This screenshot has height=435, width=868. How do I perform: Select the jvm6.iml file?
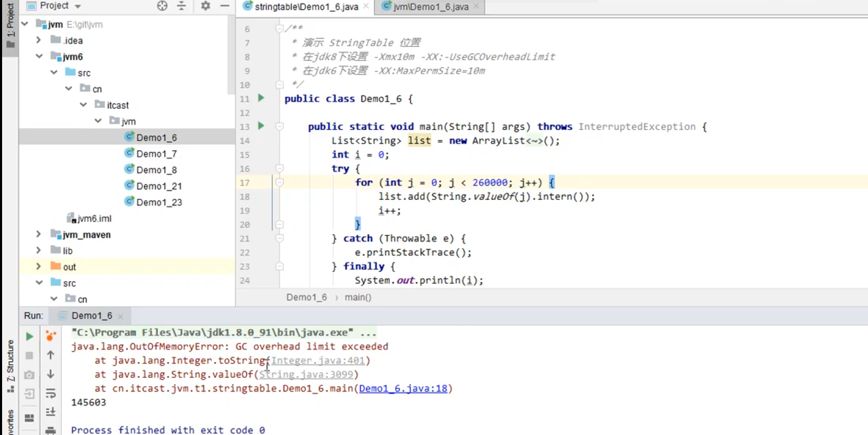89,219
